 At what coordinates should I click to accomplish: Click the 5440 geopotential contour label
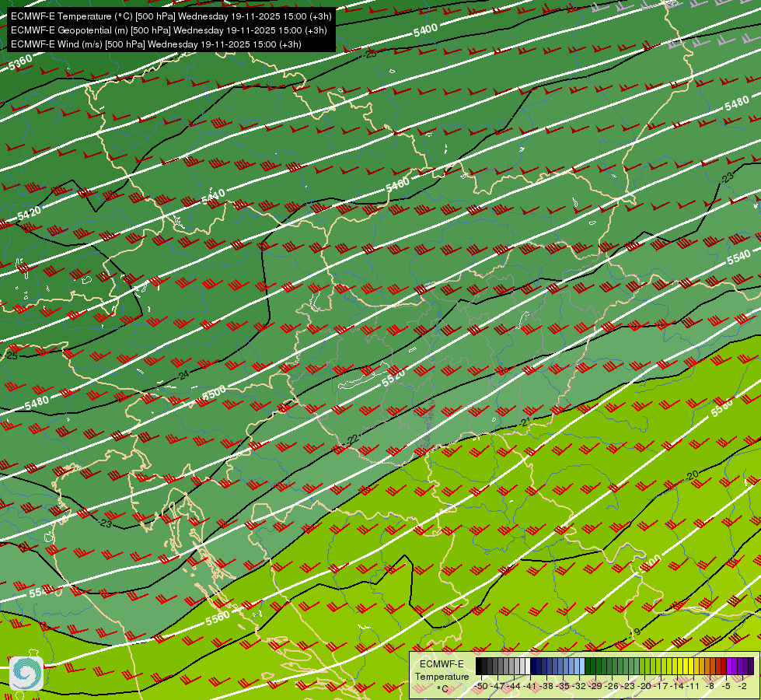[x=213, y=196]
